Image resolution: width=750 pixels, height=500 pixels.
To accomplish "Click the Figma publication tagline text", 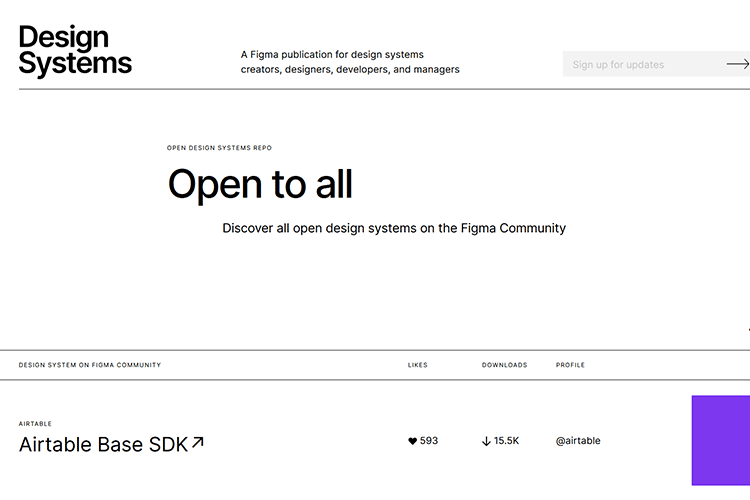I will [350, 62].
